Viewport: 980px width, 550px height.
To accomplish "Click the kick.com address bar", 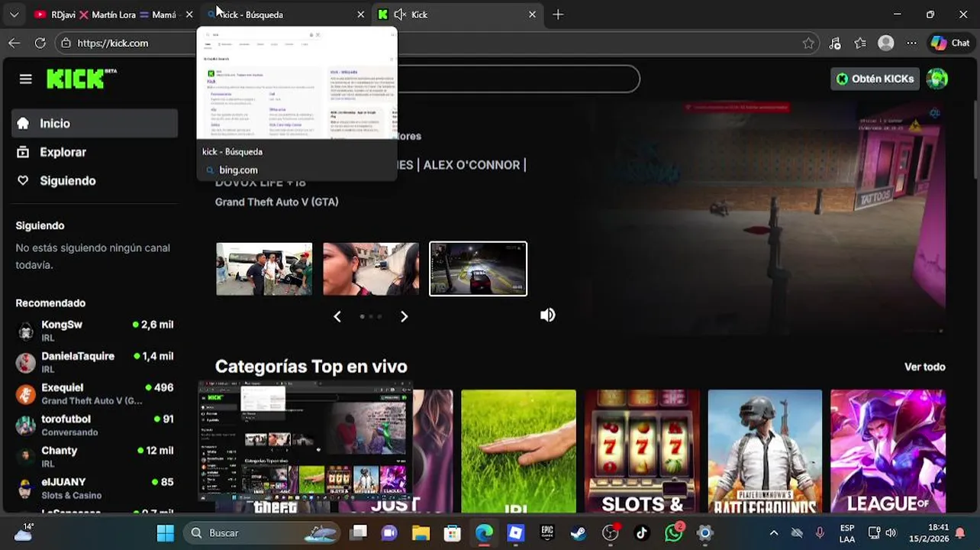I will point(439,44).
